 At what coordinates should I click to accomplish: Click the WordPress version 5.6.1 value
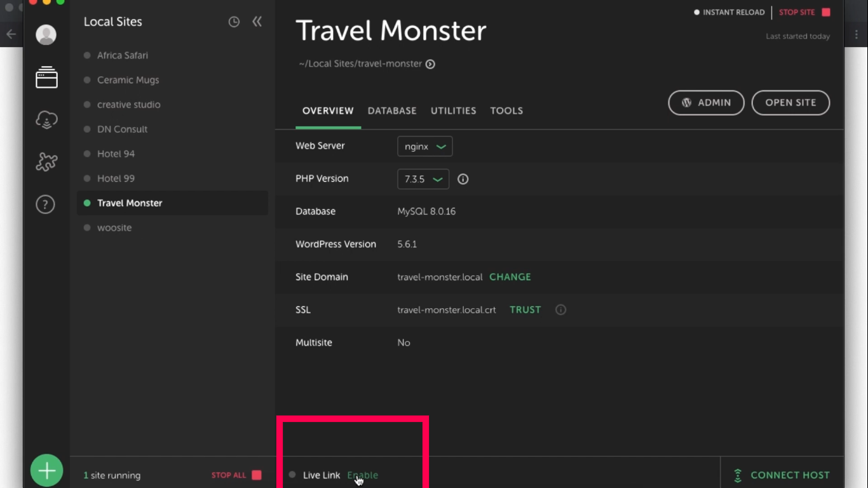(407, 245)
